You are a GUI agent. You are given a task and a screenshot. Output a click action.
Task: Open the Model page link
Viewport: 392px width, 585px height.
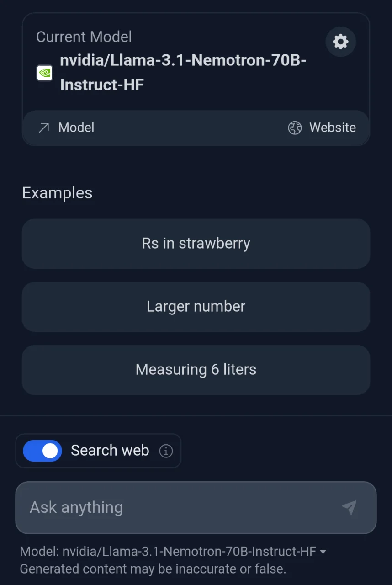66,128
